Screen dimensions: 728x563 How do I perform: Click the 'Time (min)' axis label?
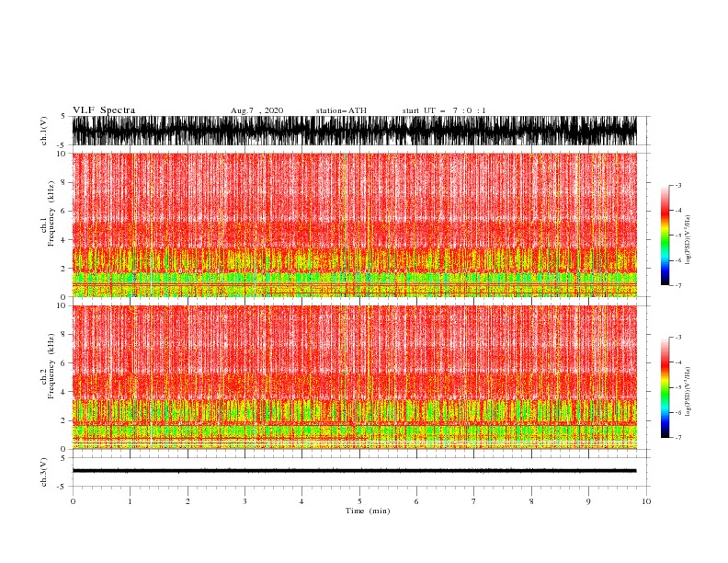tap(368, 511)
